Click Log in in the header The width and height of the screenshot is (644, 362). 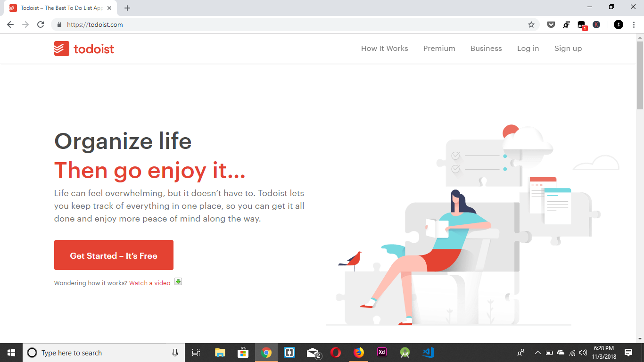click(x=528, y=49)
